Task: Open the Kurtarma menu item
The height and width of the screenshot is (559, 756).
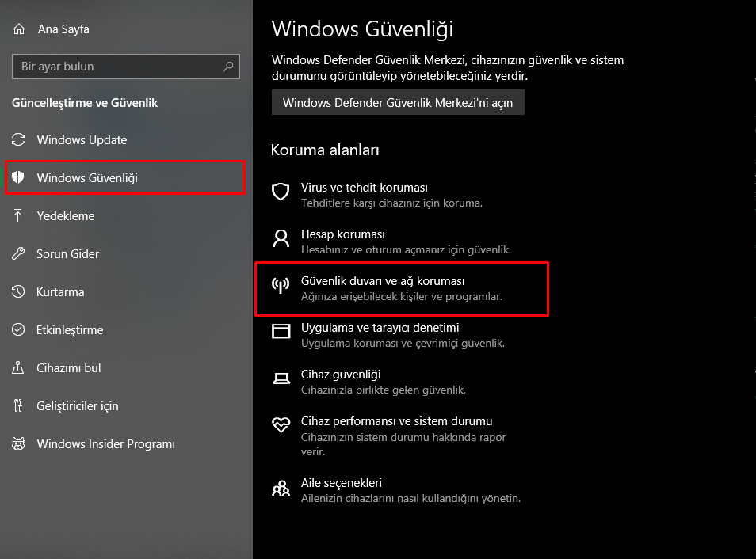Action: point(60,292)
